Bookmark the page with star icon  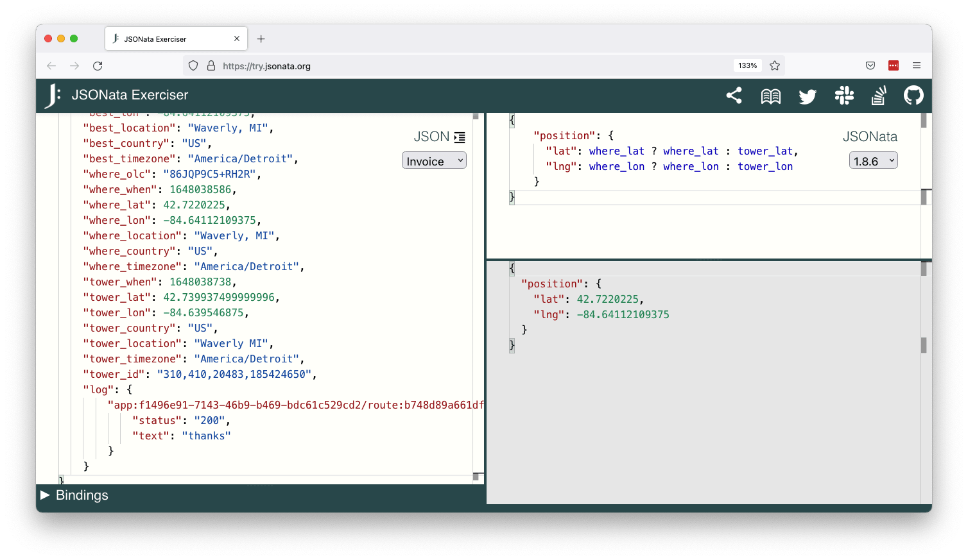[x=775, y=65]
